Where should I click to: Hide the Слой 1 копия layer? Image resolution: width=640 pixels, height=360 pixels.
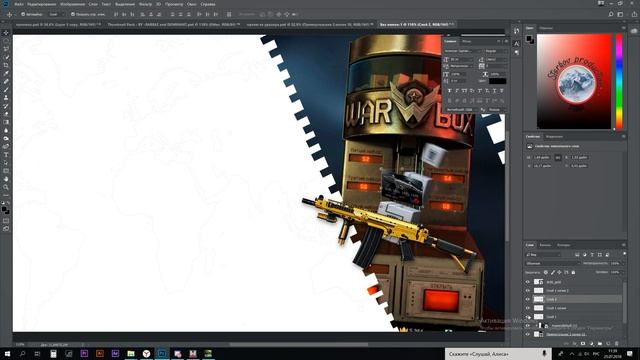(527, 308)
